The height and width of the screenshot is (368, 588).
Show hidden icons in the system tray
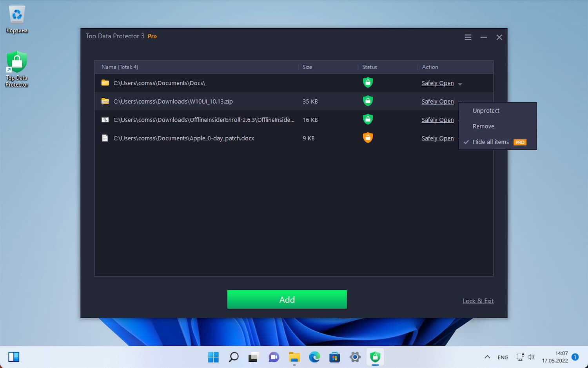(487, 357)
